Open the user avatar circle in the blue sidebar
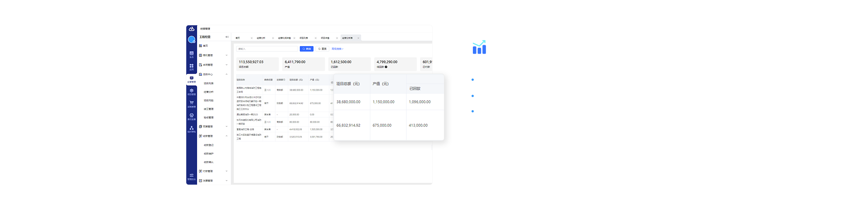The height and width of the screenshot is (209, 868). (x=192, y=40)
